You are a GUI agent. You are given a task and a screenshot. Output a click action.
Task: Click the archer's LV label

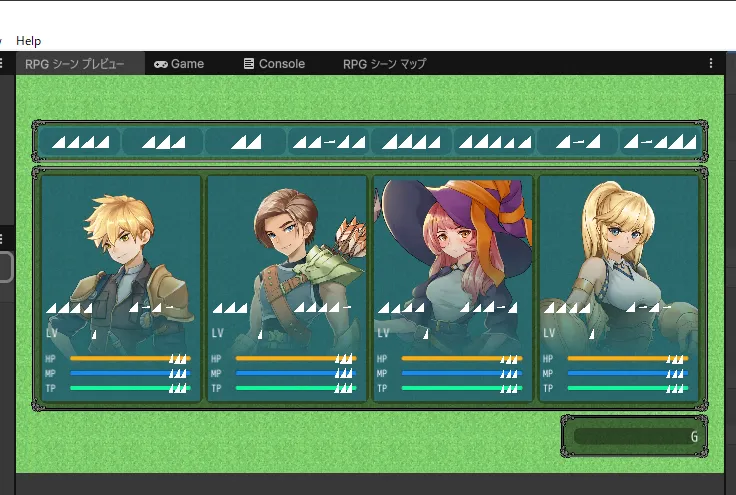click(x=218, y=333)
